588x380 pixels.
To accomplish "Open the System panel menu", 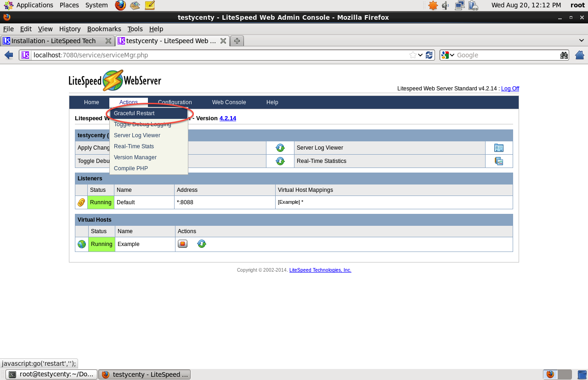I will tap(97, 5).
